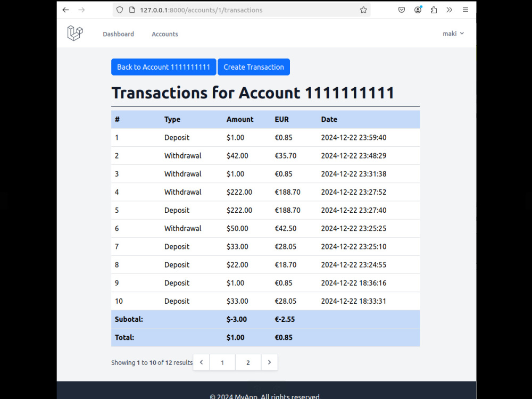Screen dimensions: 532x399
Task: Click date 2024-12-22 23:59:40
Action: coord(354,137)
